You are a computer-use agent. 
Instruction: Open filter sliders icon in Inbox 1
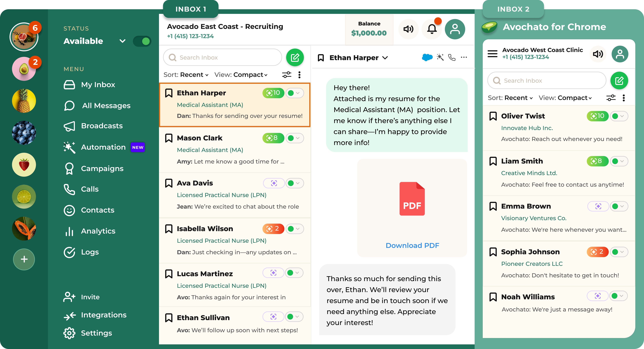[x=286, y=75]
